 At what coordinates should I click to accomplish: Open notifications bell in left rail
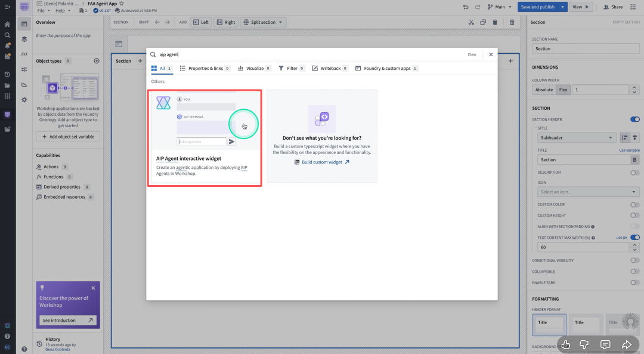7,45
